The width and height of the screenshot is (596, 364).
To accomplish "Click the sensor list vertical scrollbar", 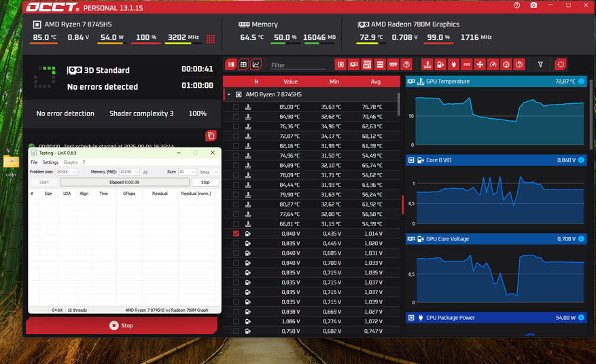I will 398,105.
